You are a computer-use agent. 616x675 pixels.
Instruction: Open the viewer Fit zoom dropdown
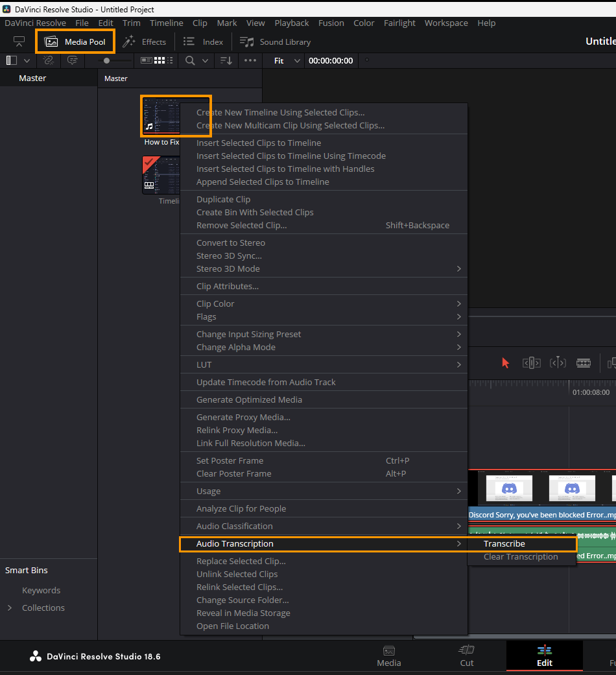click(x=287, y=61)
